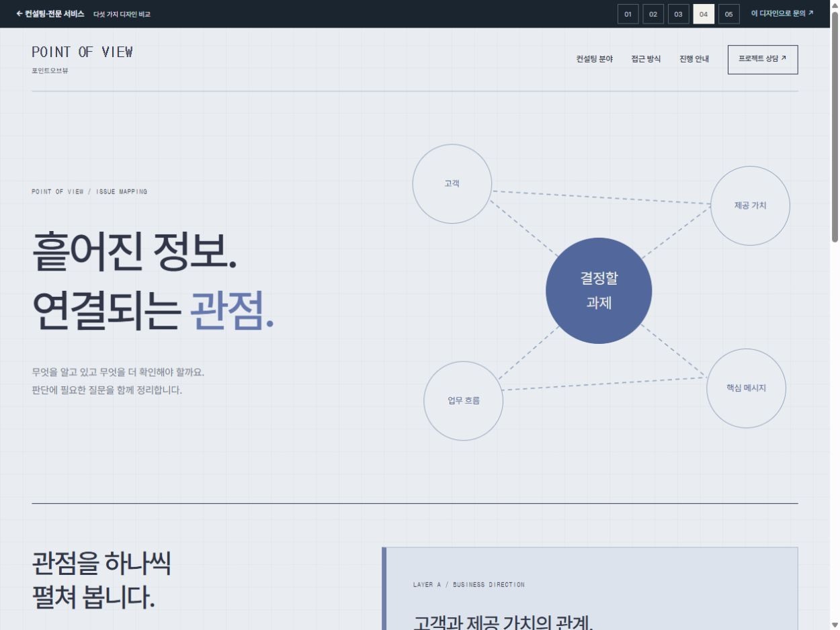Screen dimensions: 840x630
Task: Click the central 결정할 과제 node
Action: [599, 291]
